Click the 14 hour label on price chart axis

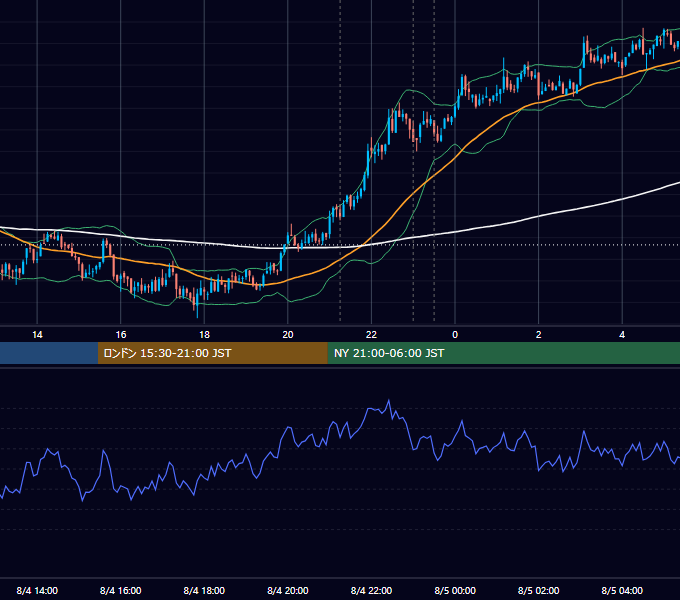click(x=37, y=335)
